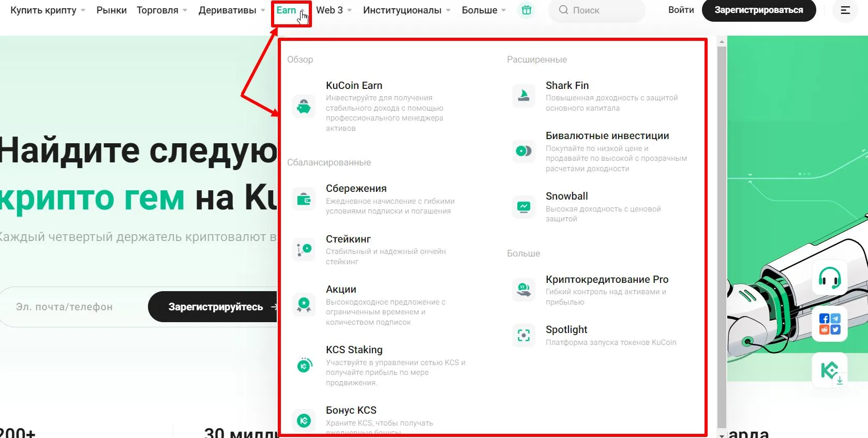868x438 pixels.
Task: Click the KCS Staking icon
Action: click(304, 366)
